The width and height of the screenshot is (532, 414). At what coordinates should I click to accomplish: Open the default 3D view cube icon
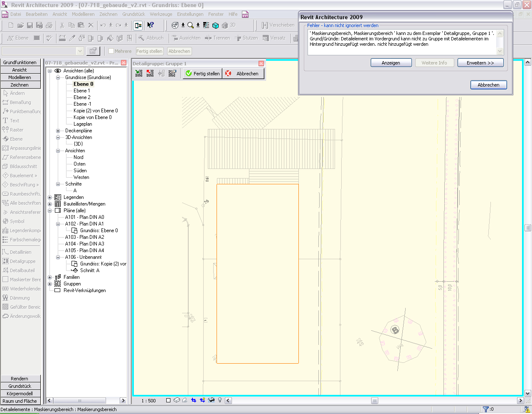[x=215, y=25]
